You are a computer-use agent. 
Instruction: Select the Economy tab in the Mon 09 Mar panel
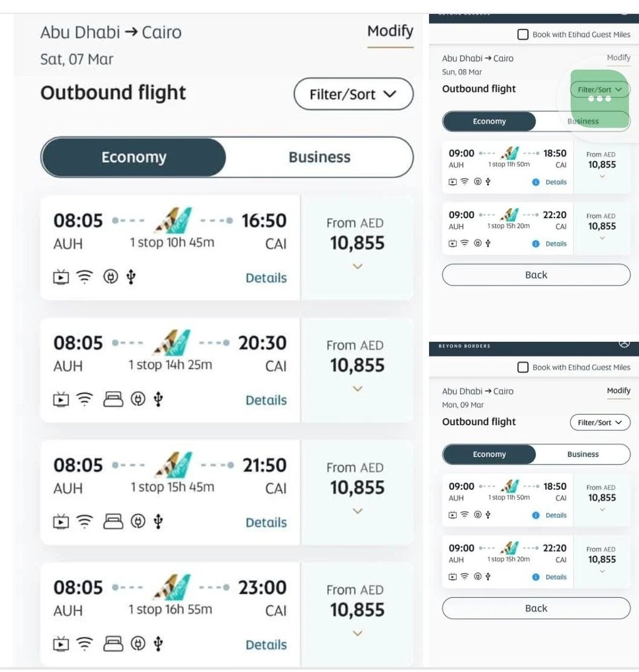(489, 454)
